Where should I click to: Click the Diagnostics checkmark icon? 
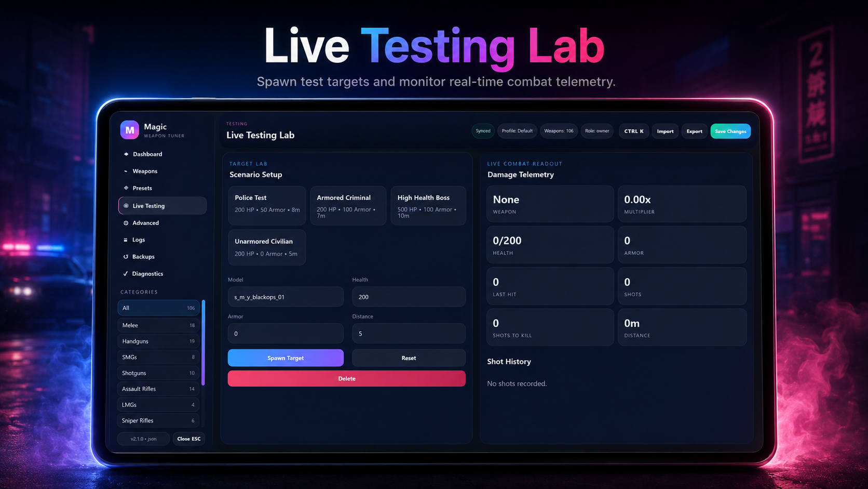click(126, 274)
